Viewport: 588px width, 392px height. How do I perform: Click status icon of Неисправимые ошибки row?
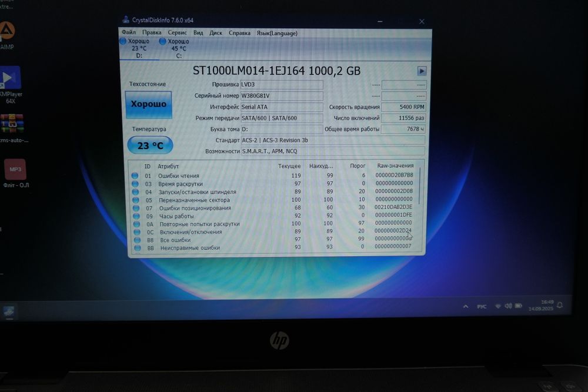(138, 248)
